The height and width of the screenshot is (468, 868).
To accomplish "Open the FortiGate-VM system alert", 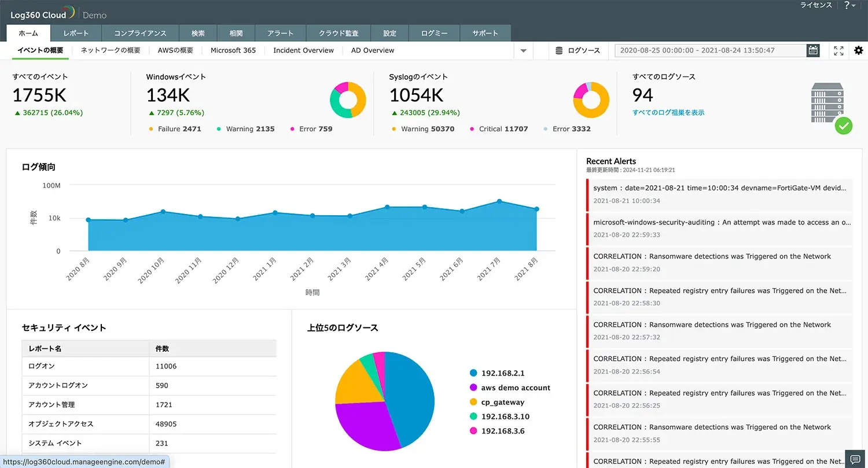I will tap(719, 194).
